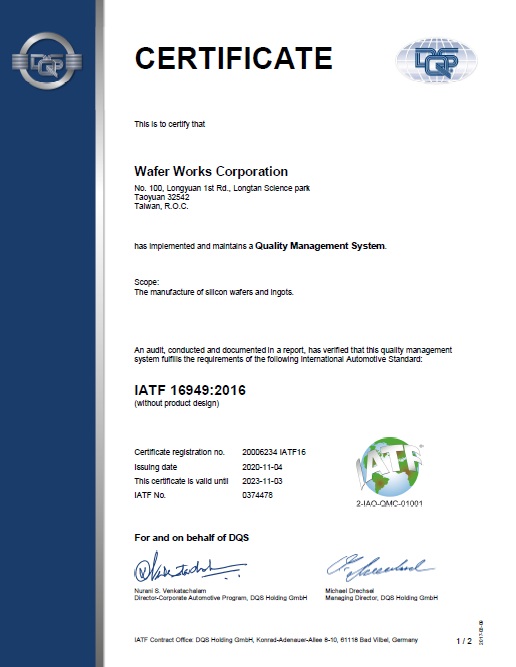Click the text 'This is to certify that'
Image resolution: width=516 pixels, height=667 pixels.
[x=170, y=124]
